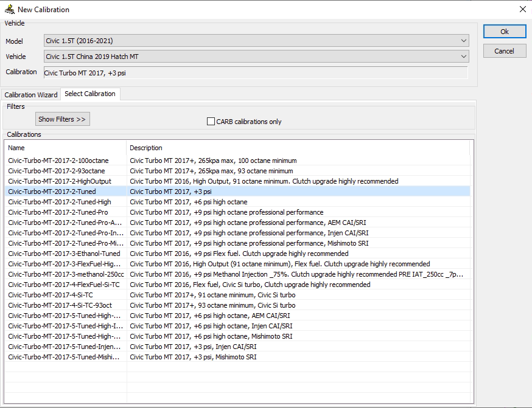This screenshot has width=532, height=408.
Task: Select Civic-Turbo-MT-2017-3-methanol-250cc row
Action: 66,274
